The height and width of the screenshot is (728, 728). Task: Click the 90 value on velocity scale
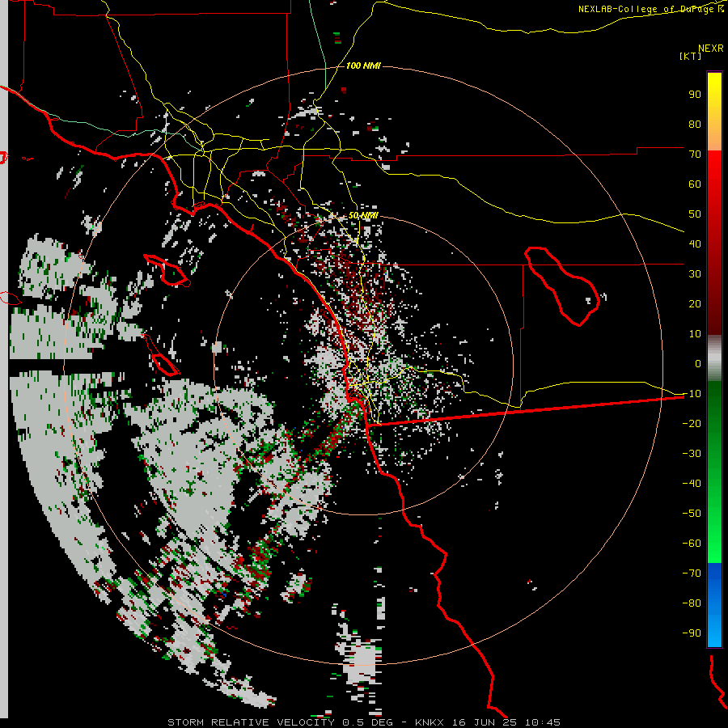point(695,95)
